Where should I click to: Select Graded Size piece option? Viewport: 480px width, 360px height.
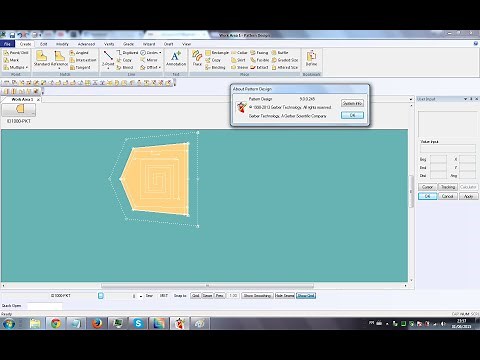click(285, 60)
